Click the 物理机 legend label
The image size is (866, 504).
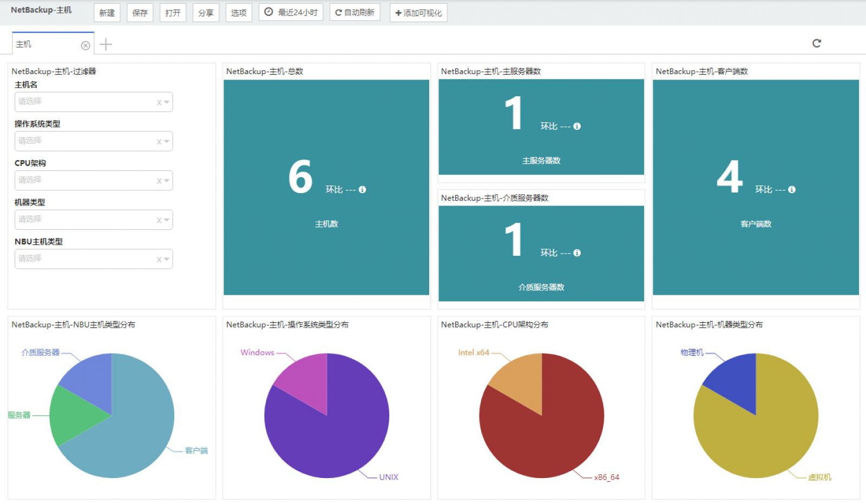pyautogui.click(x=692, y=353)
